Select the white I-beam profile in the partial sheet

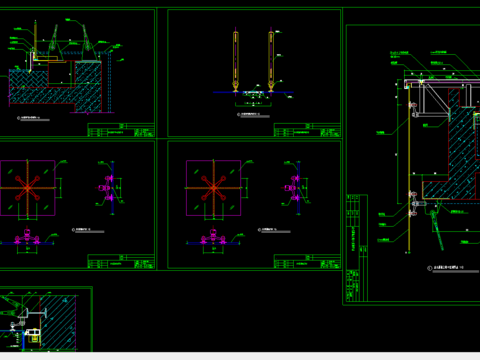coord(37,313)
